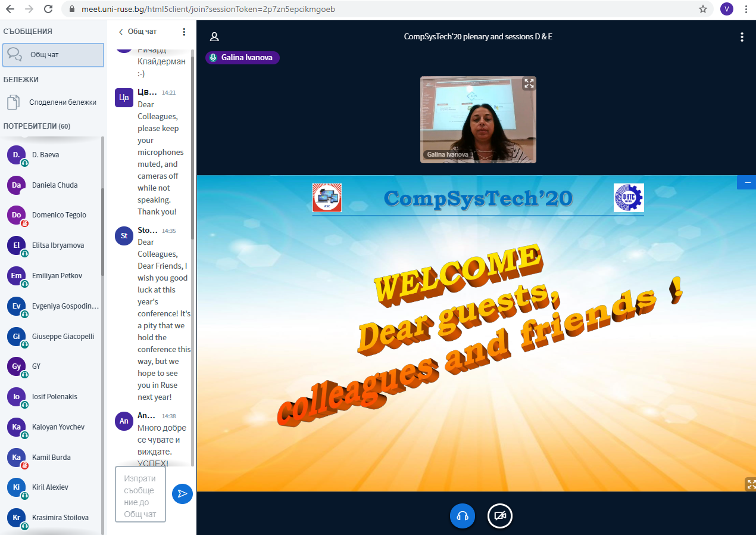This screenshot has width=756, height=535.
Task: Open the Общ чат conversation
Action: coord(53,55)
